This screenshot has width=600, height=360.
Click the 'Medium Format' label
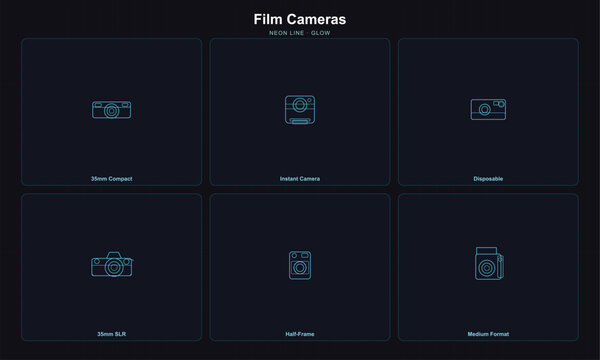pyautogui.click(x=488, y=334)
